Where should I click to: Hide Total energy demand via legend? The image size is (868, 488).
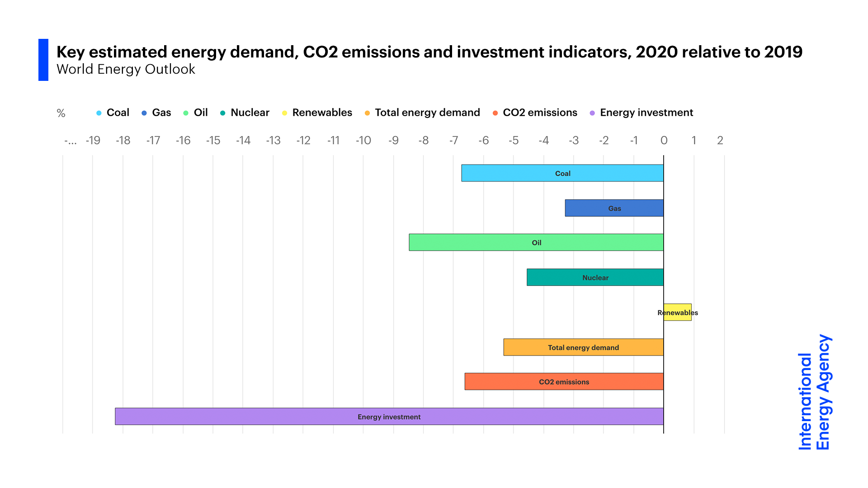pyautogui.click(x=427, y=113)
